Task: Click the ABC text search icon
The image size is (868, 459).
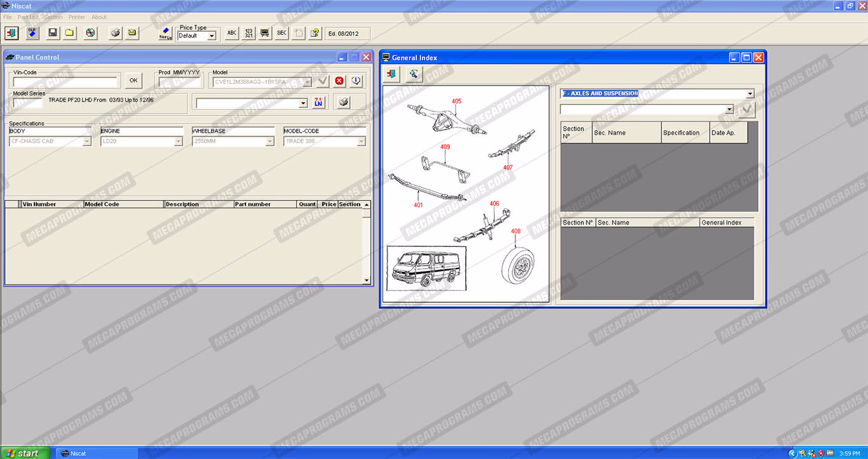Action: (232, 33)
